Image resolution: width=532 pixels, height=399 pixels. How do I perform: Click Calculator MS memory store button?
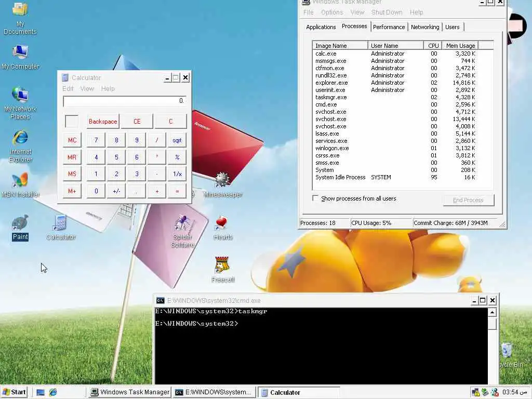72,174
